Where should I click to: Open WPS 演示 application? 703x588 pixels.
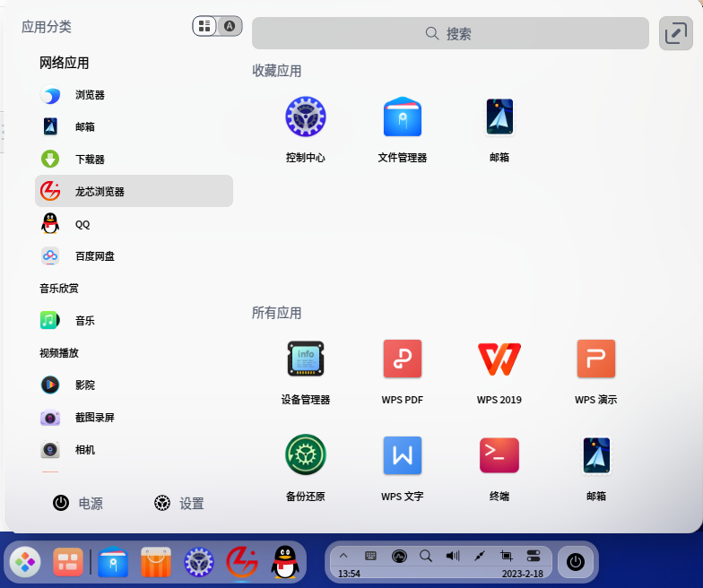point(595,372)
